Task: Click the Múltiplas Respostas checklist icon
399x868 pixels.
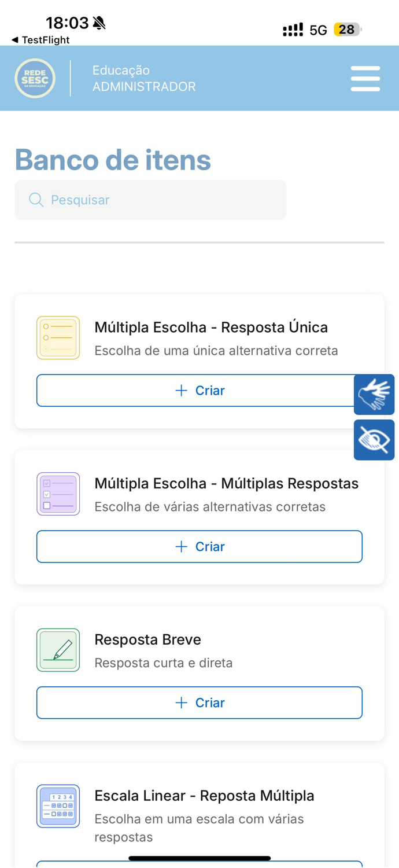Action: tap(58, 493)
